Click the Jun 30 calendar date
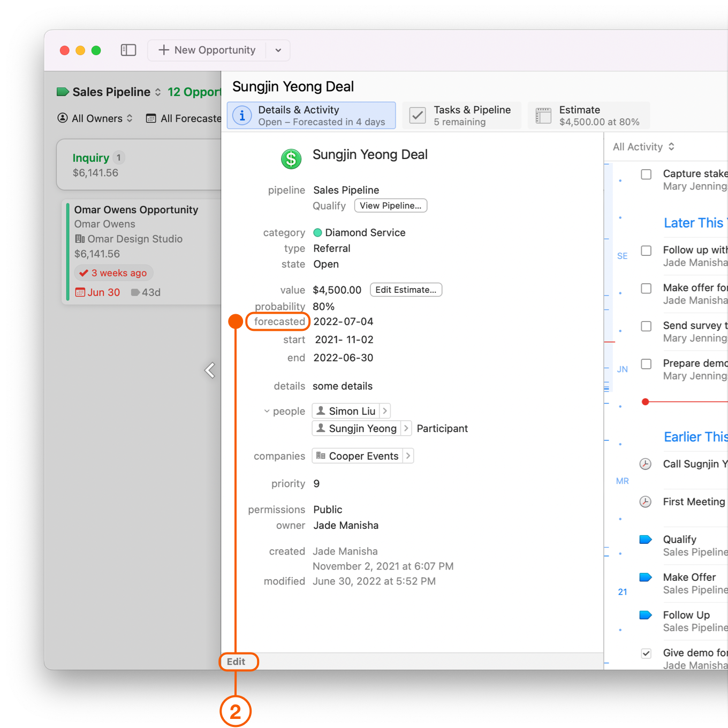728x728 pixels. [x=97, y=292]
